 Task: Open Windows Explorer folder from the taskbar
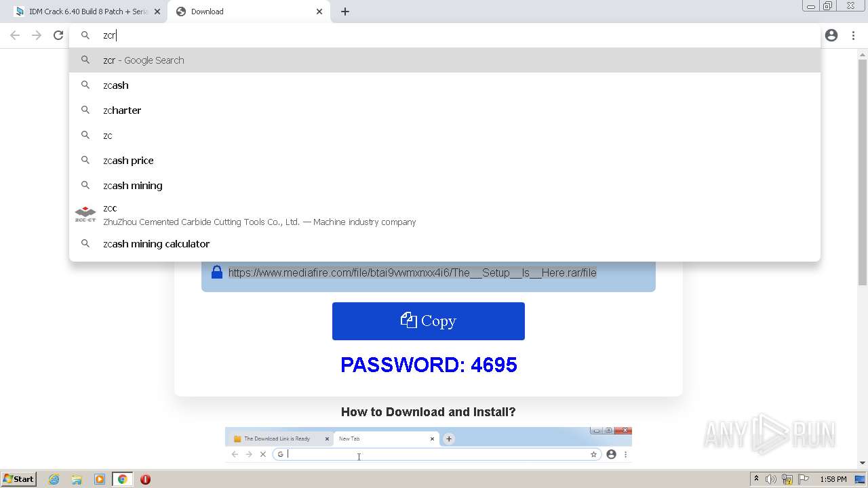pos(77,479)
